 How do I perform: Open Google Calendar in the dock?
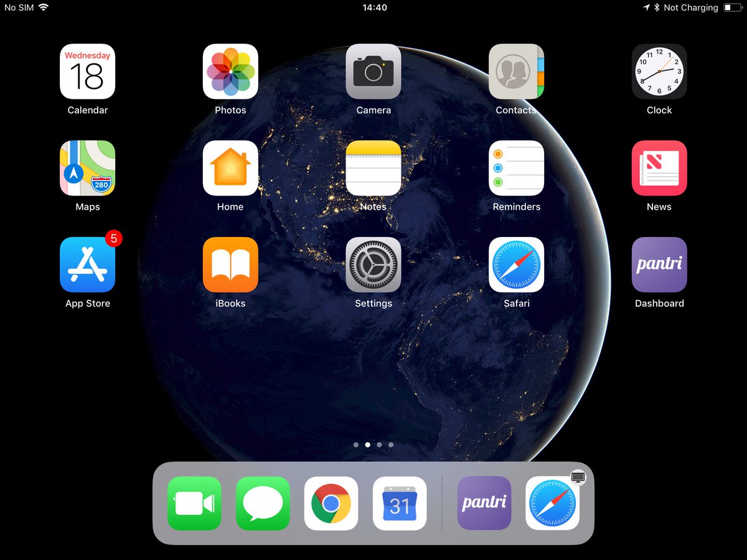point(400,503)
